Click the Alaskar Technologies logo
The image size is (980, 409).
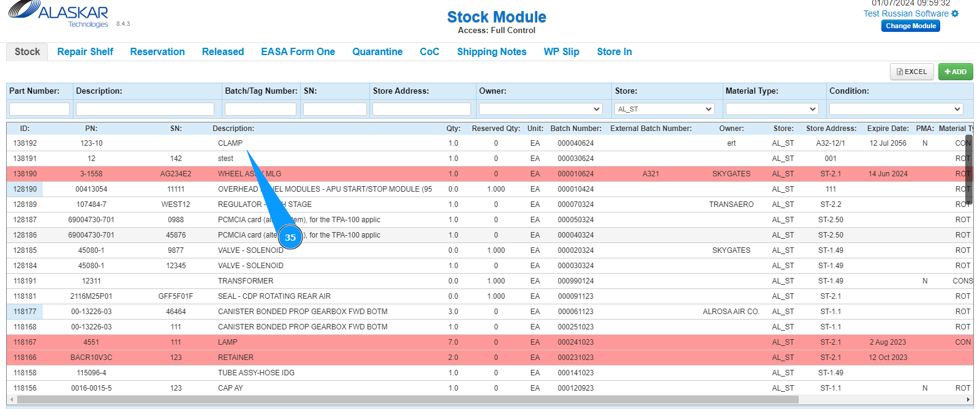(59, 15)
